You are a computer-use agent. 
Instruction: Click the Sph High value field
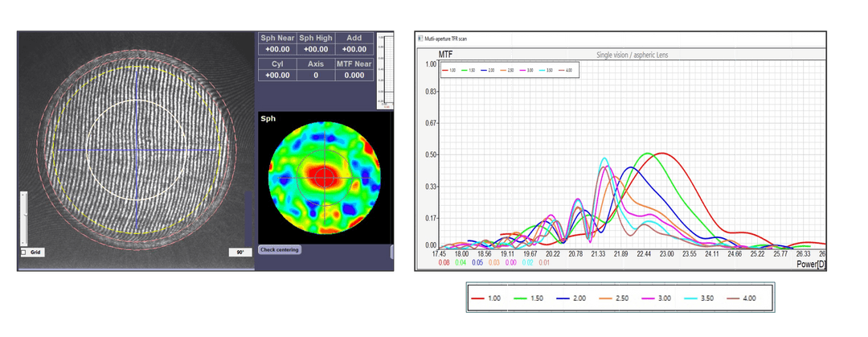[x=315, y=48]
